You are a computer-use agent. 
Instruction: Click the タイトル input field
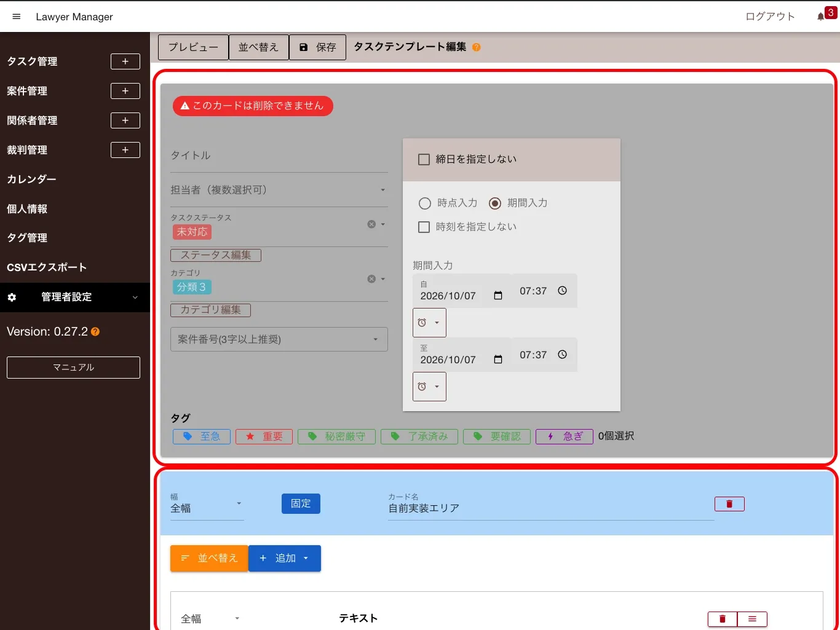pyautogui.click(x=279, y=156)
